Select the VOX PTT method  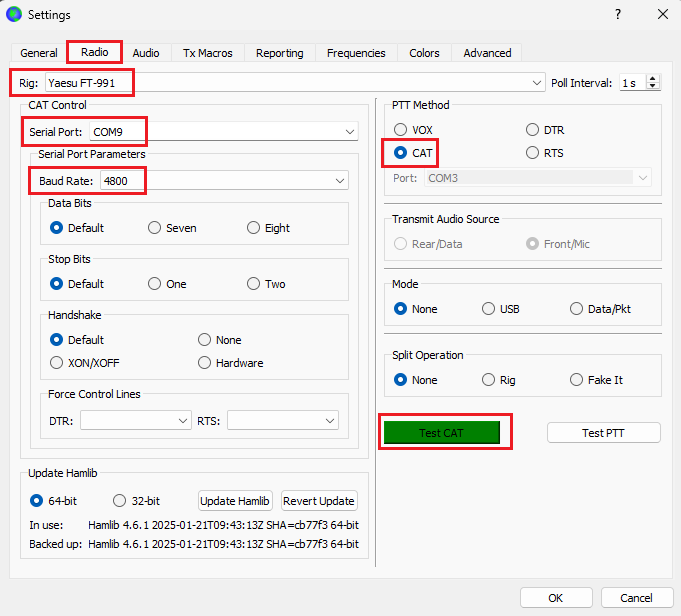point(401,130)
